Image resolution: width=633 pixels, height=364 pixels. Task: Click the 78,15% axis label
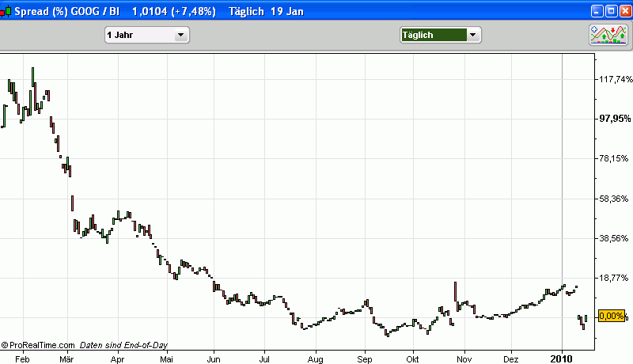(x=614, y=158)
